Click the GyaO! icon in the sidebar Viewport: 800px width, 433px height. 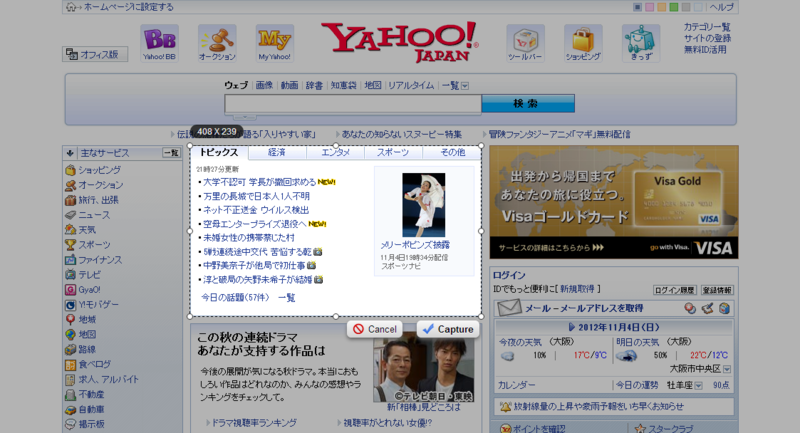coord(70,290)
